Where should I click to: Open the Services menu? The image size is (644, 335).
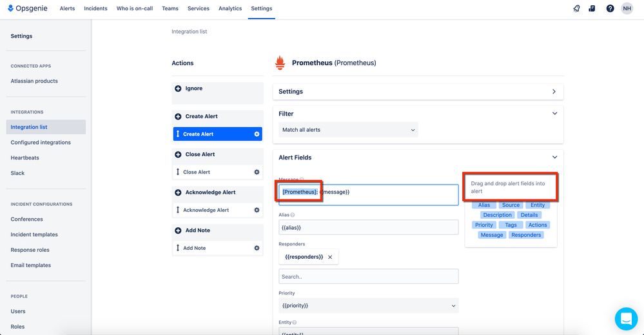click(199, 8)
